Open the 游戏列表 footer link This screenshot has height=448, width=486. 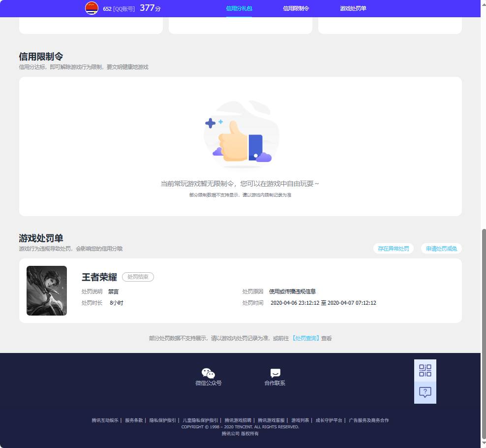pyautogui.click(x=300, y=420)
